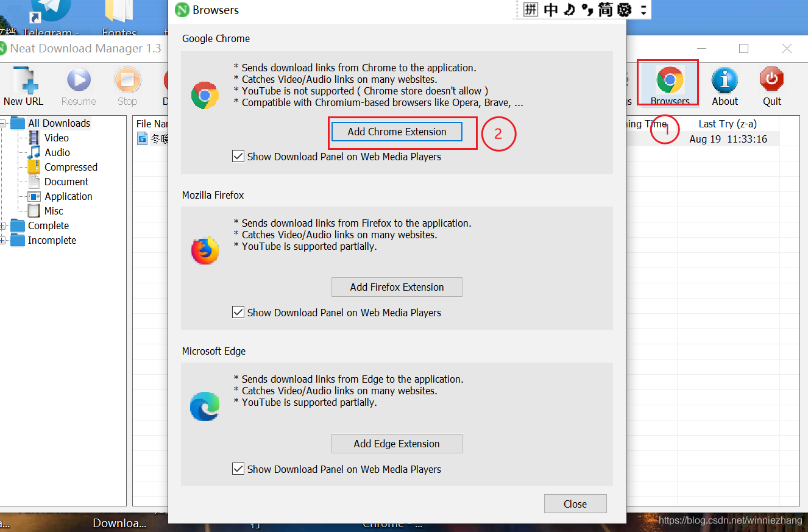The image size is (808, 532).
Task: Select All Downloads in the category tree
Action: coord(59,123)
